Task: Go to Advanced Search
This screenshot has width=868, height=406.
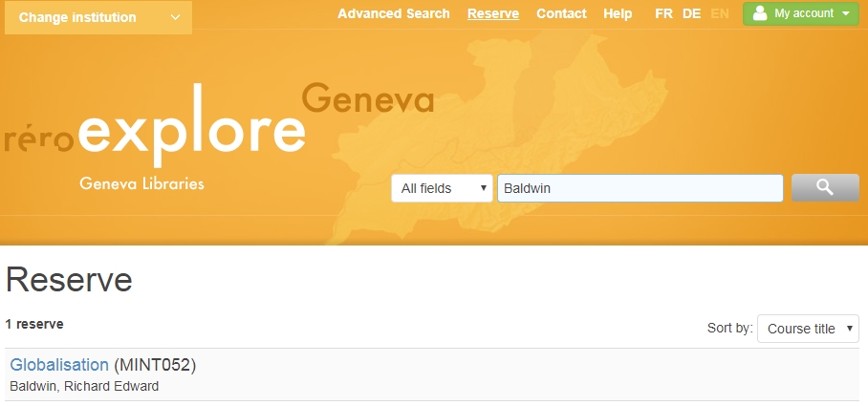Action: (x=393, y=13)
